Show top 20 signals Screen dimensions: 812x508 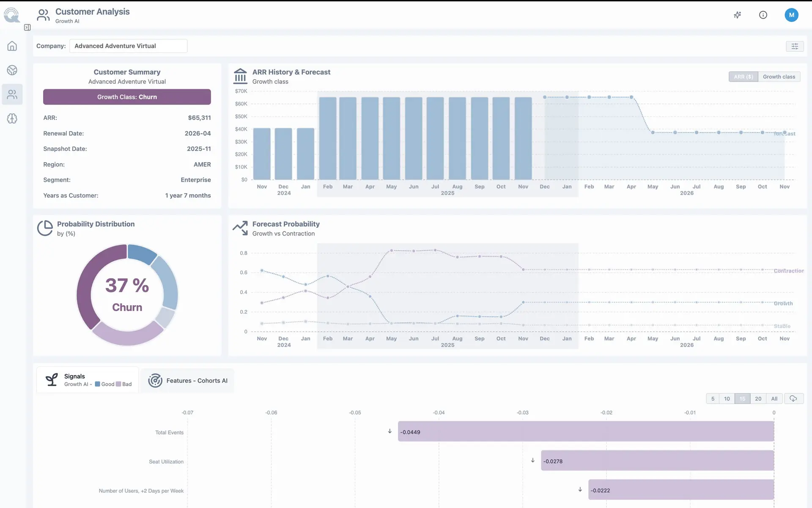[758, 399]
